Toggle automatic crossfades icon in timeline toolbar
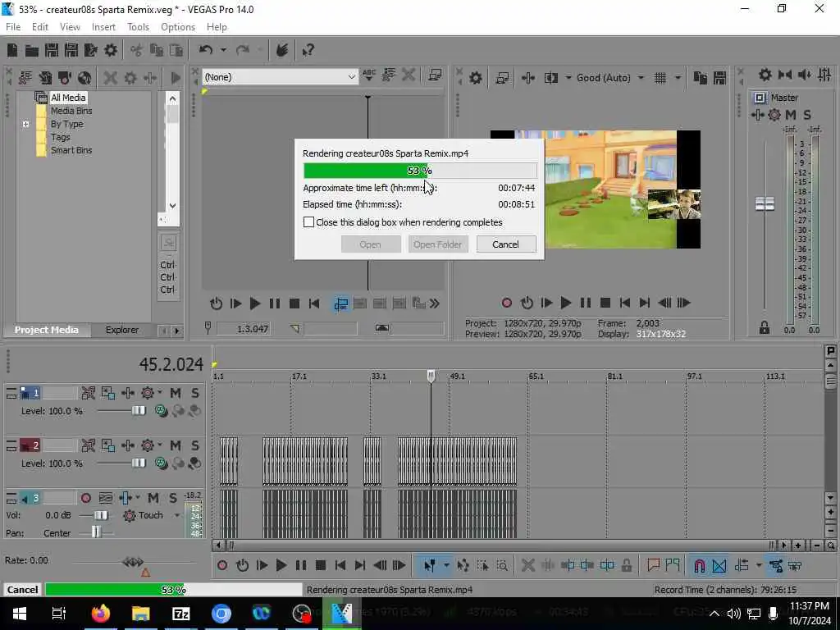 coord(719,565)
